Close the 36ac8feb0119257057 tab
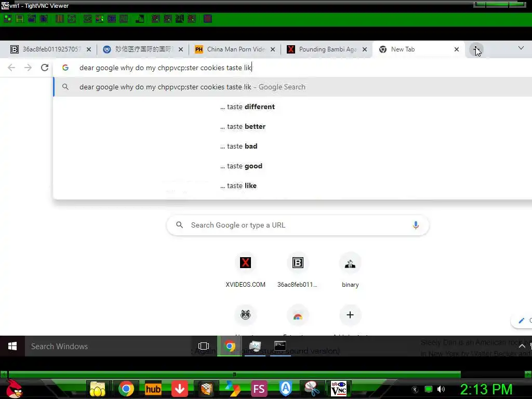The image size is (532, 399). point(88,49)
